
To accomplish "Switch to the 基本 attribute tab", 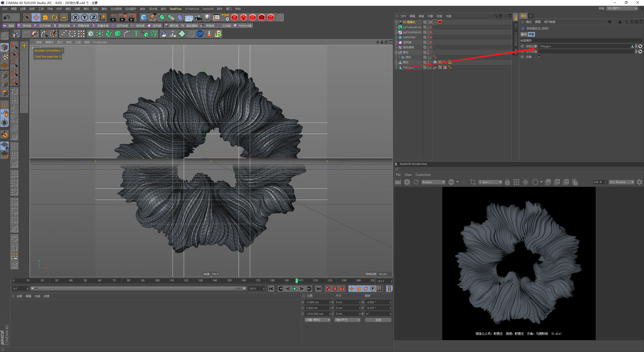I will click(x=524, y=34).
